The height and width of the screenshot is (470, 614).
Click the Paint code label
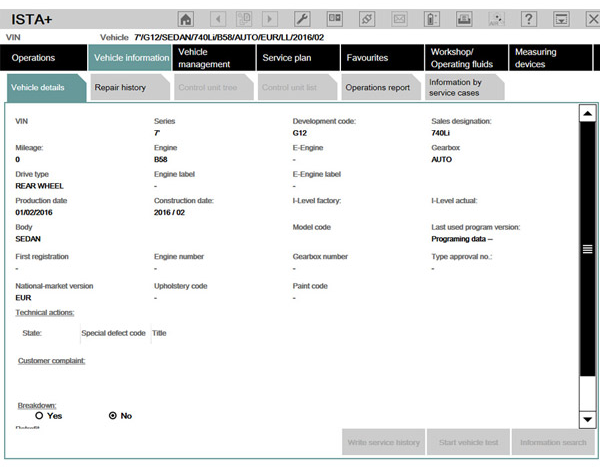point(310,286)
